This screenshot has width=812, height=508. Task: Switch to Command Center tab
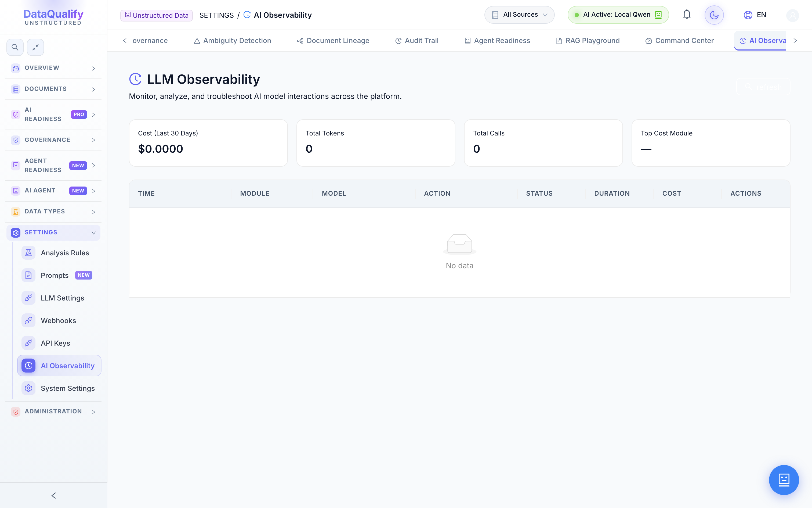pos(679,41)
